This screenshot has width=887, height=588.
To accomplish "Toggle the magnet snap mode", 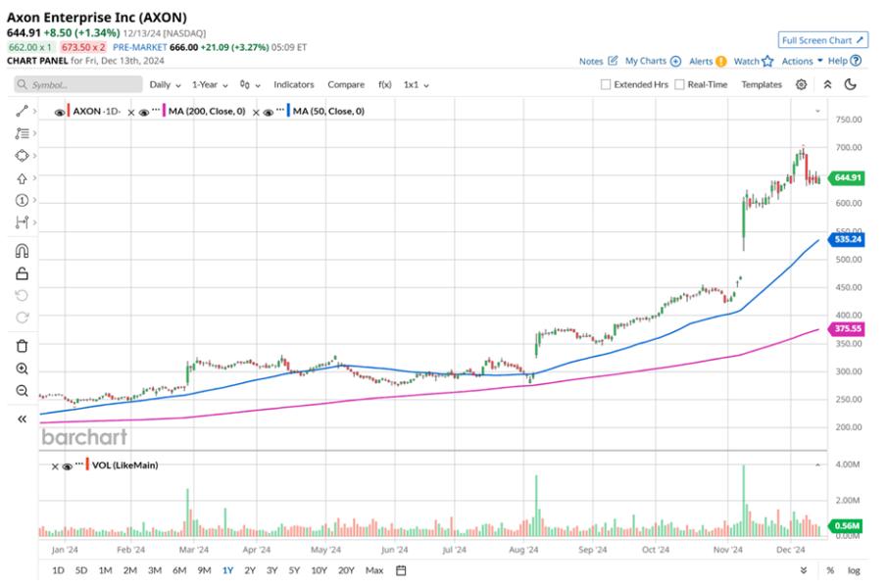I will click(x=22, y=251).
